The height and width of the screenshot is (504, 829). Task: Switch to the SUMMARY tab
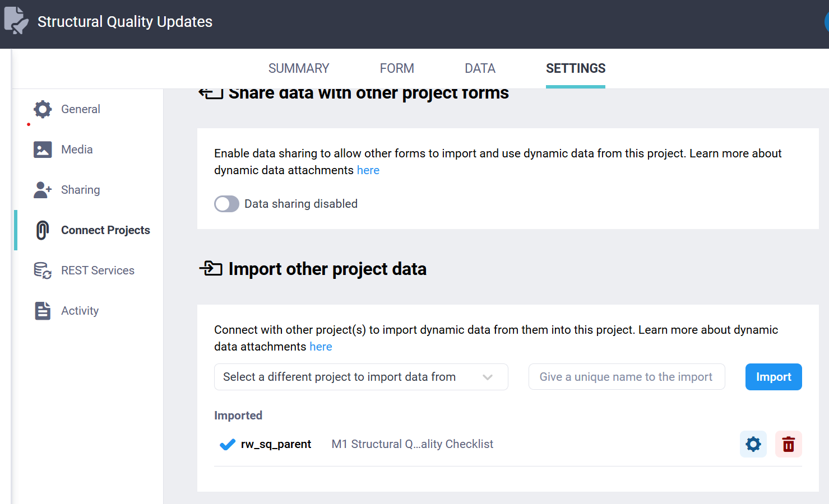coord(298,68)
